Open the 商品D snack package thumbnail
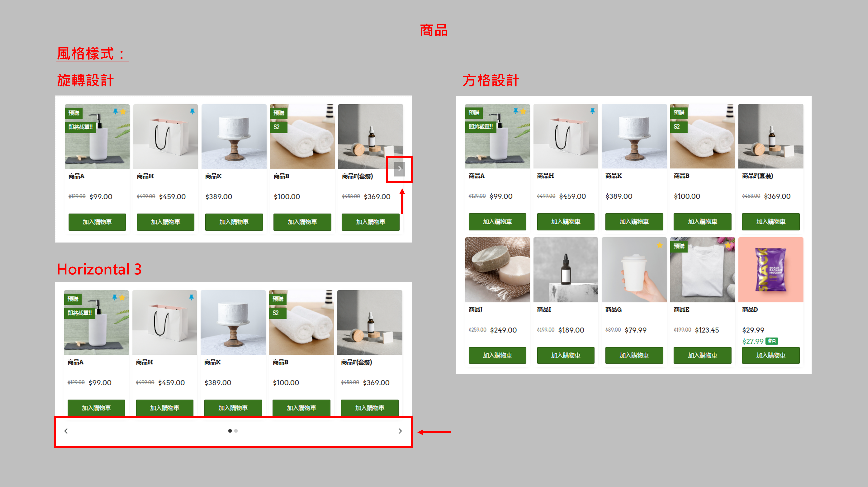This screenshot has width=868, height=487. [771, 270]
